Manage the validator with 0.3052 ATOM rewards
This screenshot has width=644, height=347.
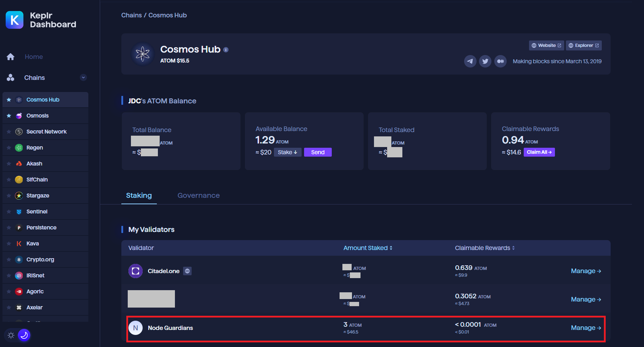[586, 299]
